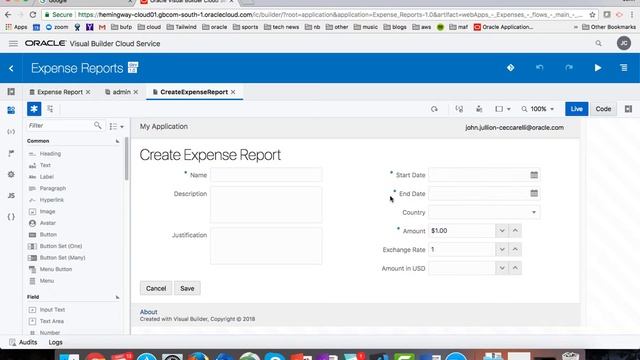Screen dimensions: 640x360
Task: Reload the page designer canvas
Action: click(x=434, y=109)
